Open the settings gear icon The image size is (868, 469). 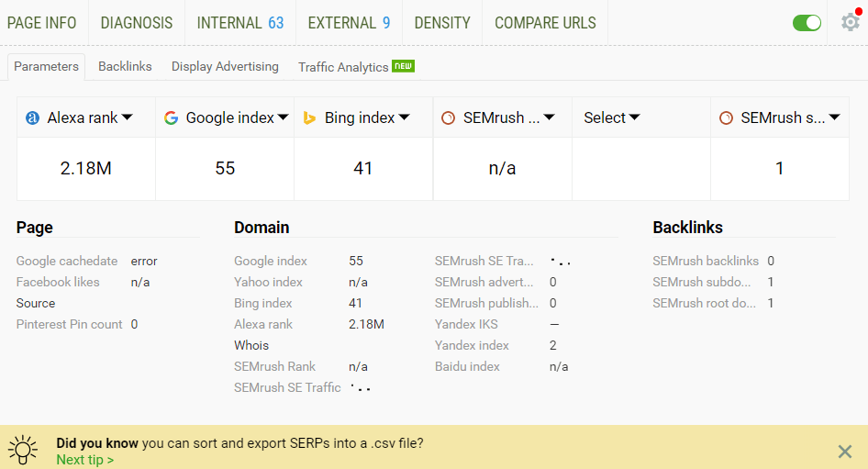[851, 22]
